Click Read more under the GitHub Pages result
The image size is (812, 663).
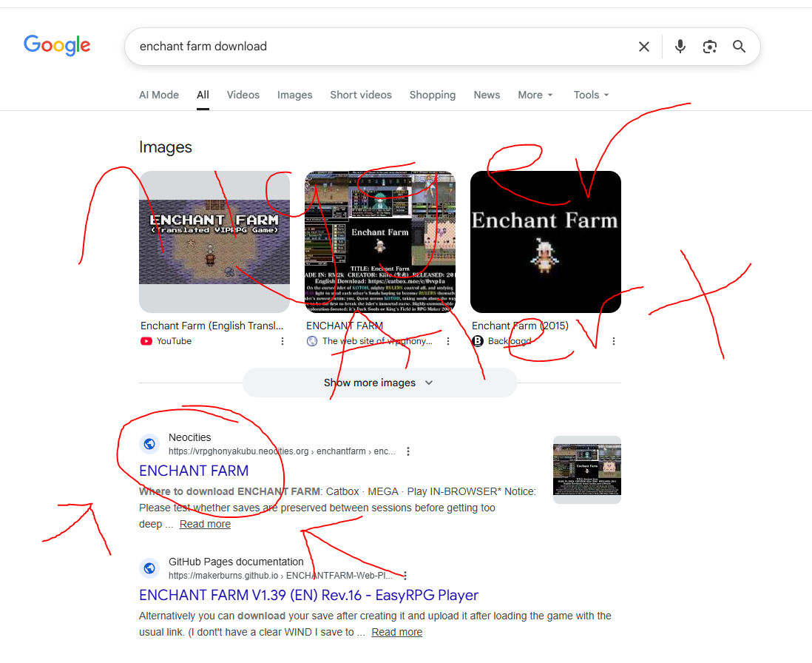396,632
